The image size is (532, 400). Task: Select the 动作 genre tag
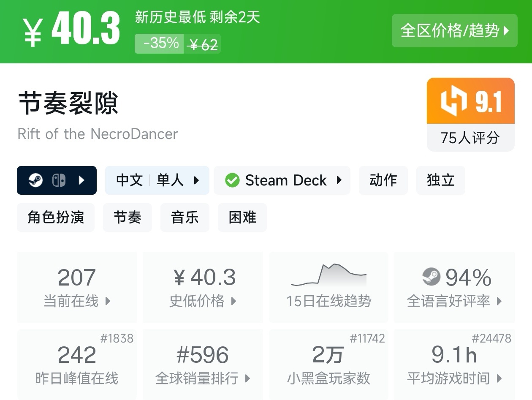point(383,180)
